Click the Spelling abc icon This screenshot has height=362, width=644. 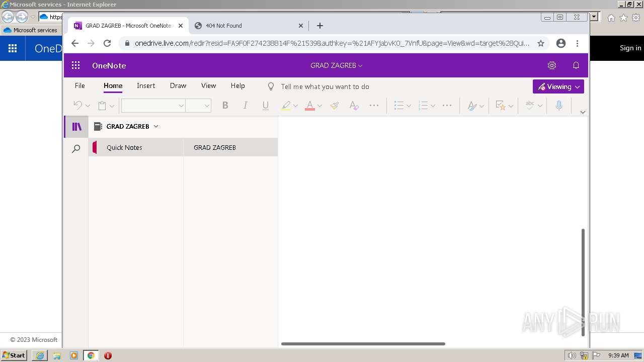530,105
